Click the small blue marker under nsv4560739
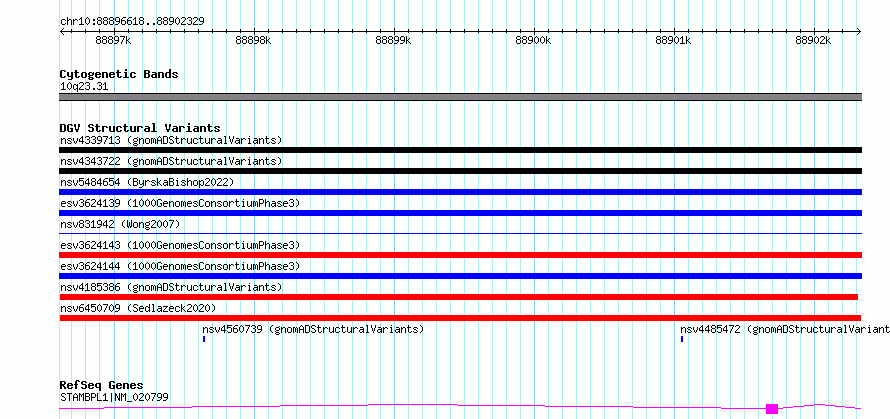Screen dimensions: 890x419 coord(204,339)
